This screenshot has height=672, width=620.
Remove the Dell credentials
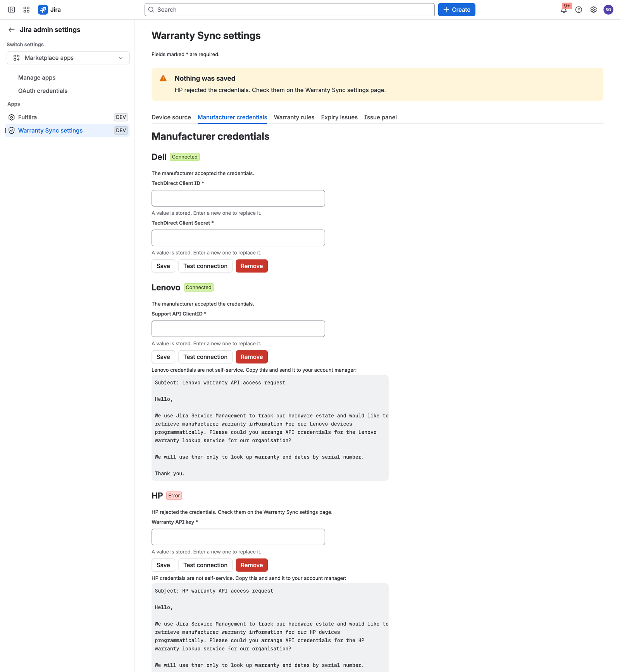point(252,266)
